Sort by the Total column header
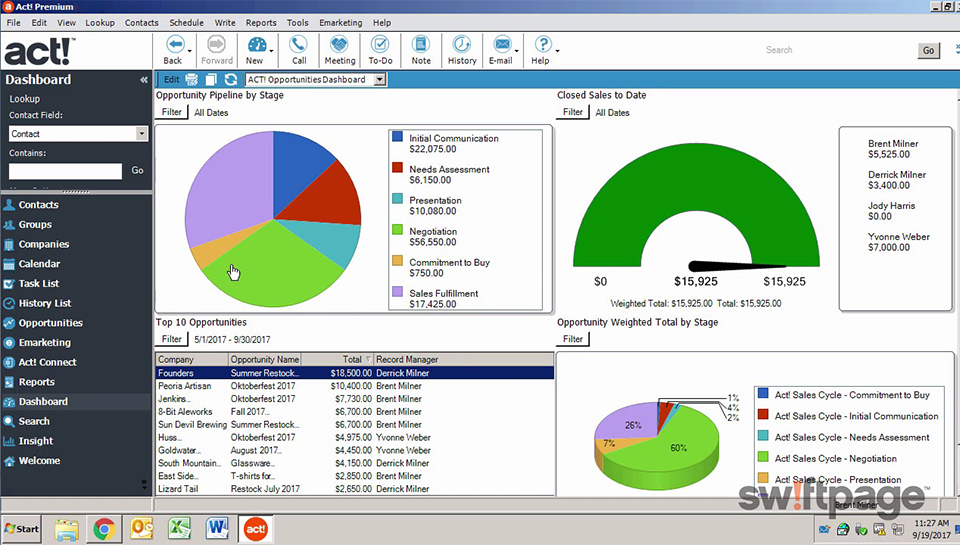The height and width of the screenshot is (545, 960). point(337,359)
